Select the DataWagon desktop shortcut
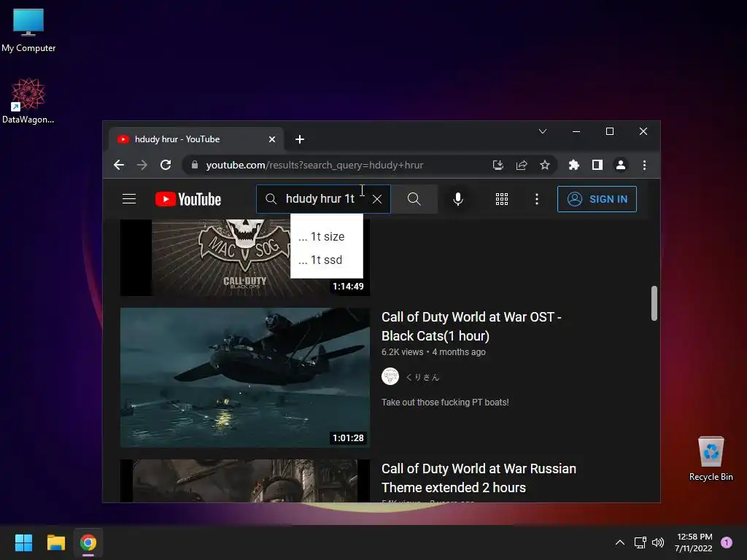The width and height of the screenshot is (747, 560). pos(28,101)
